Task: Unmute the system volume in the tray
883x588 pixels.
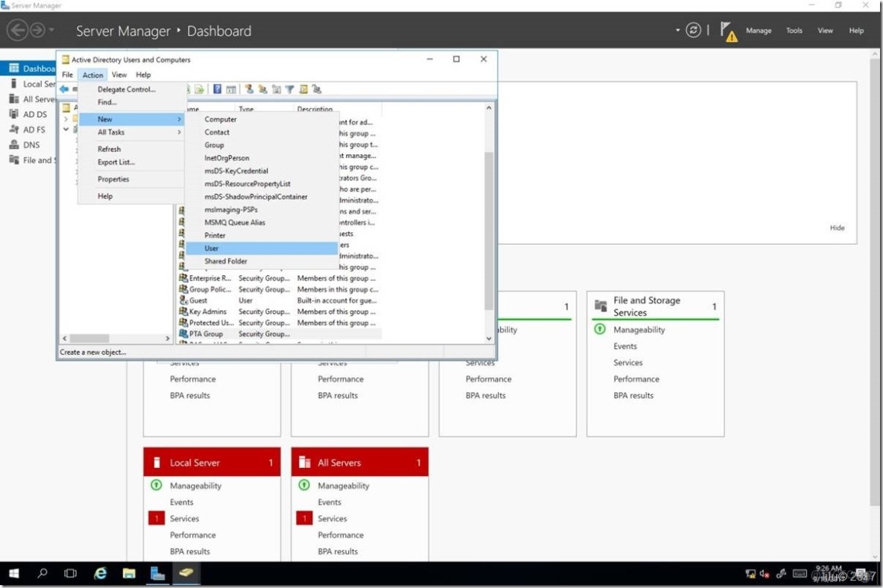Action: click(x=761, y=574)
